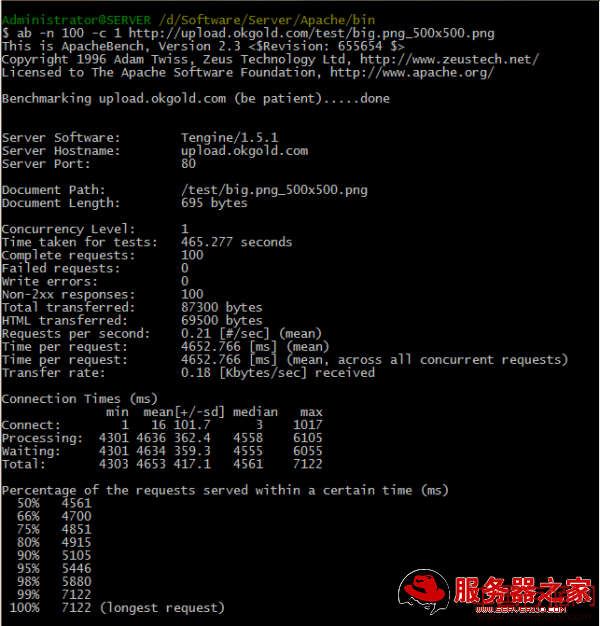Click the upload.okgold.com hostname value
600x626 pixels.
coord(244,151)
